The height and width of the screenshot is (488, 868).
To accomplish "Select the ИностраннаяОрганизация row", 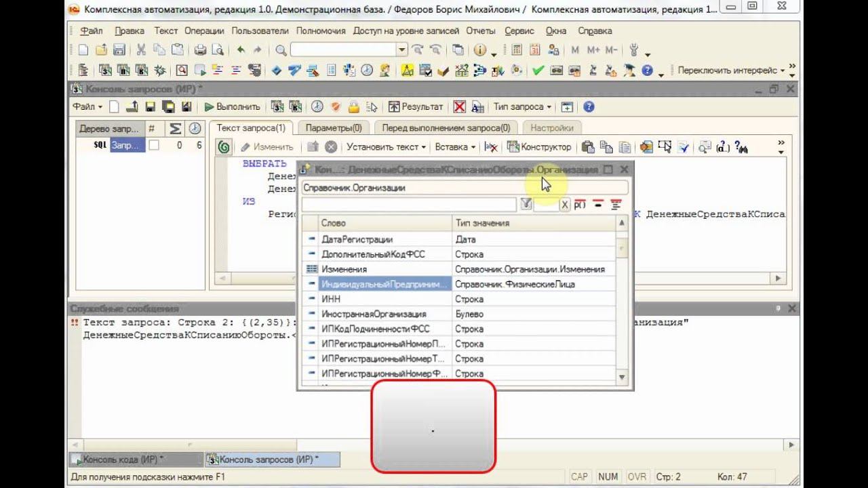I will [x=459, y=314].
